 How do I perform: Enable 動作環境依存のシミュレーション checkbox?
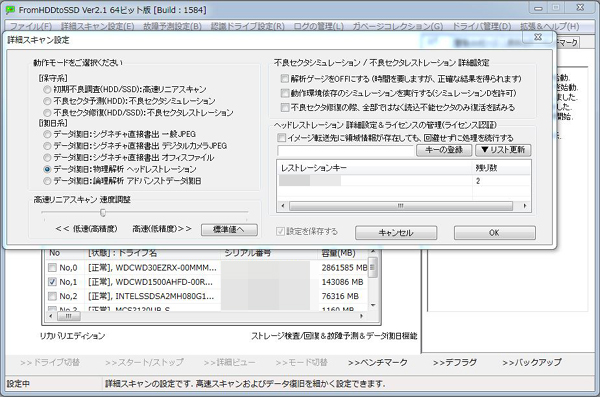[x=284, y=93]
